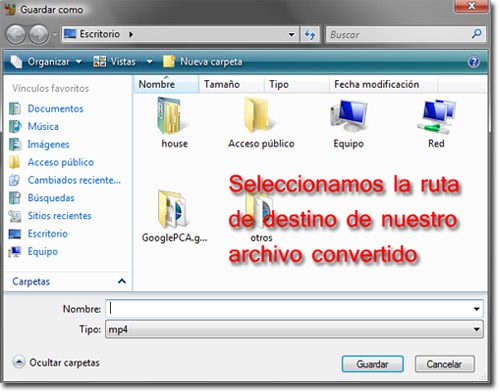Select the GooglePCA.g... folder
The image size is (500, 392).
tap(174, 216)
